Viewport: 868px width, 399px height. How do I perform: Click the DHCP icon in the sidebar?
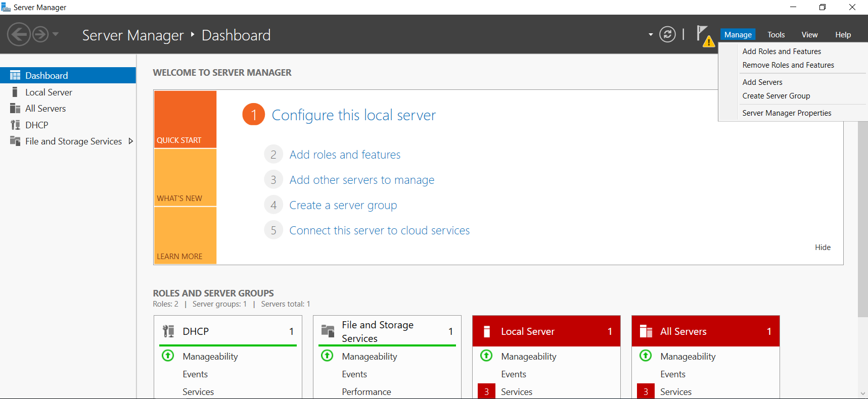click(x=15, y=125)
